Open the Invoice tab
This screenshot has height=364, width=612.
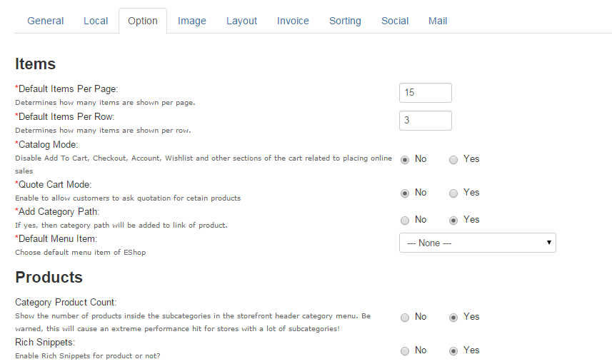click(x=293, y=21)
